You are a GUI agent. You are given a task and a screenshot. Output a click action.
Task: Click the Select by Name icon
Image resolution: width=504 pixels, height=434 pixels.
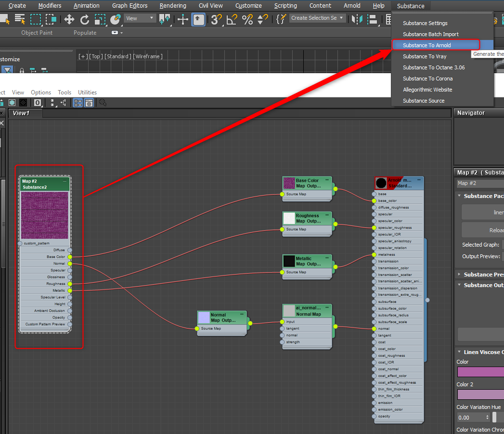20,19
